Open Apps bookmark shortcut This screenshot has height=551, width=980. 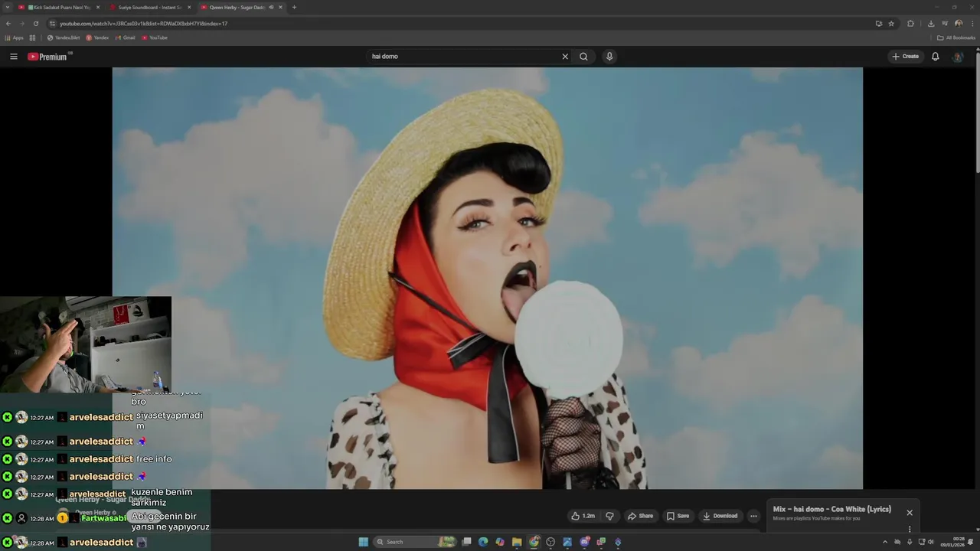click(x=14, y=37)
